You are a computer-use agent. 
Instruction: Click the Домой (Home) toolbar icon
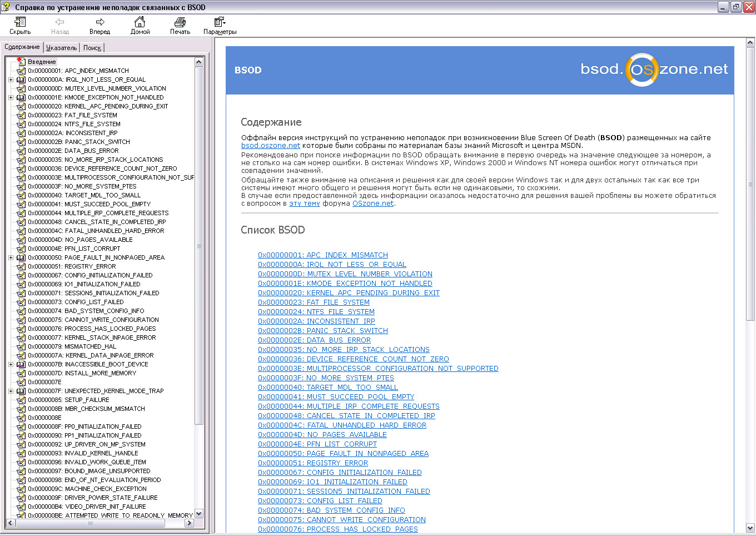click(140, 22)
